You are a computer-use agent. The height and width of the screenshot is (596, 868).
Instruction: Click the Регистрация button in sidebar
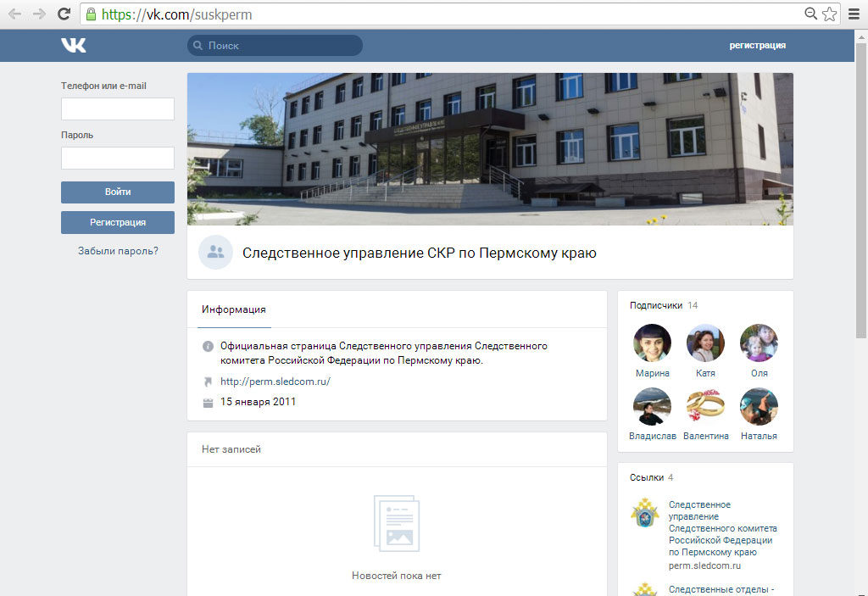coord(117,223)
